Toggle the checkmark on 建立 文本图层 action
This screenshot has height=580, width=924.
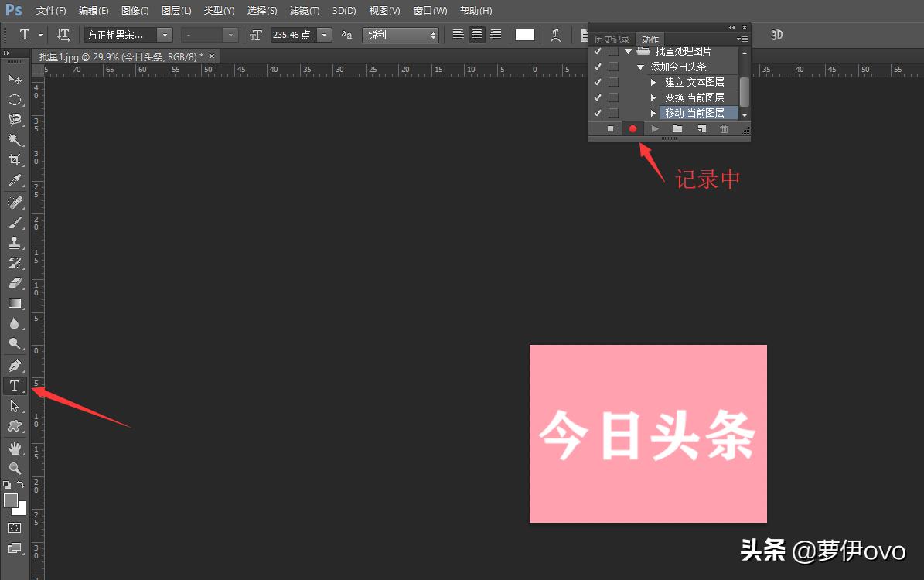[597, 82]
